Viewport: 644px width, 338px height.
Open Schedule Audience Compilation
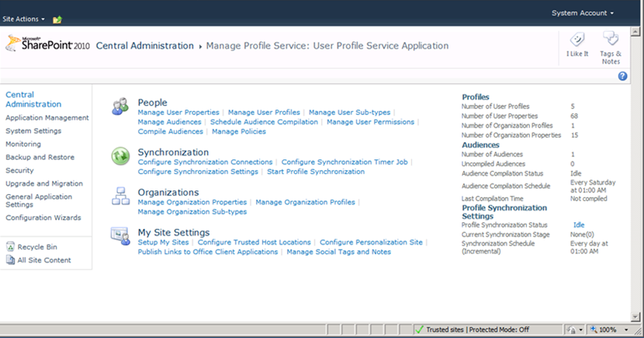pyautogui.click(x=264, y=122)
